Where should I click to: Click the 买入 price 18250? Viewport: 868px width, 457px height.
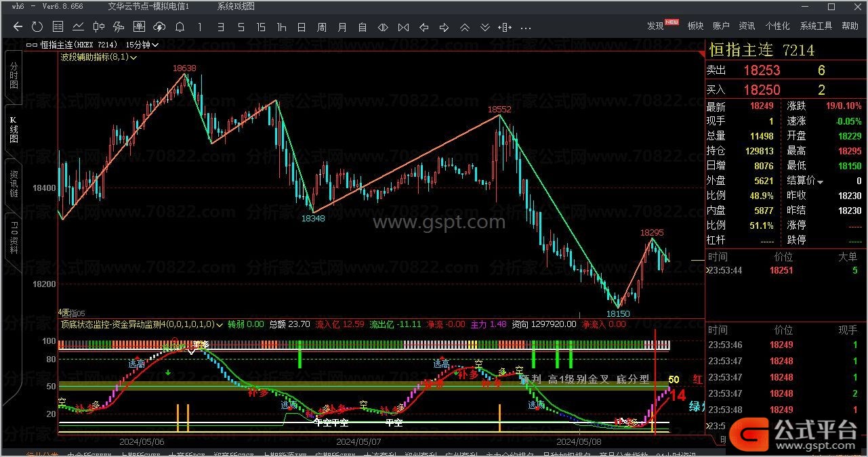click(x=762, y=90)
